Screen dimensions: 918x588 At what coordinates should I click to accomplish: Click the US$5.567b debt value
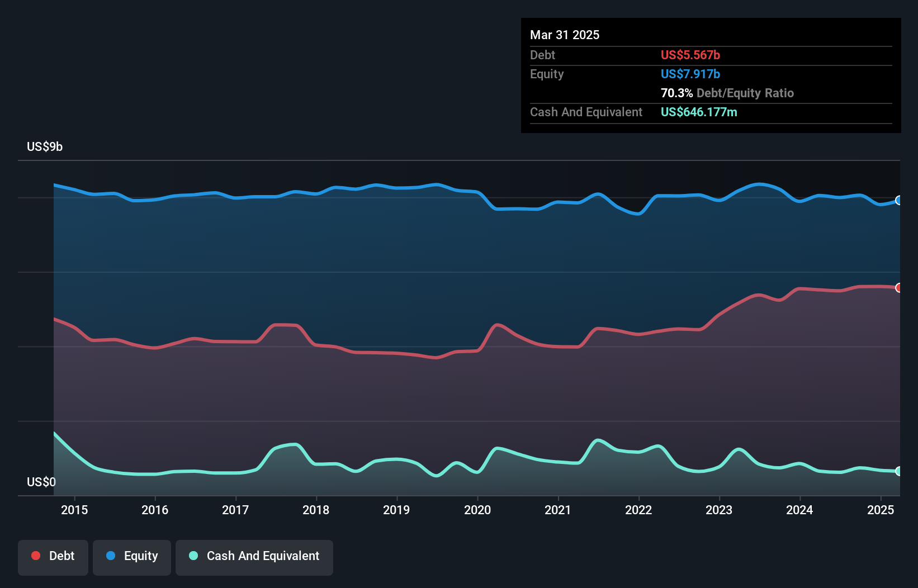pyautogui.click(x=690, y=55)
